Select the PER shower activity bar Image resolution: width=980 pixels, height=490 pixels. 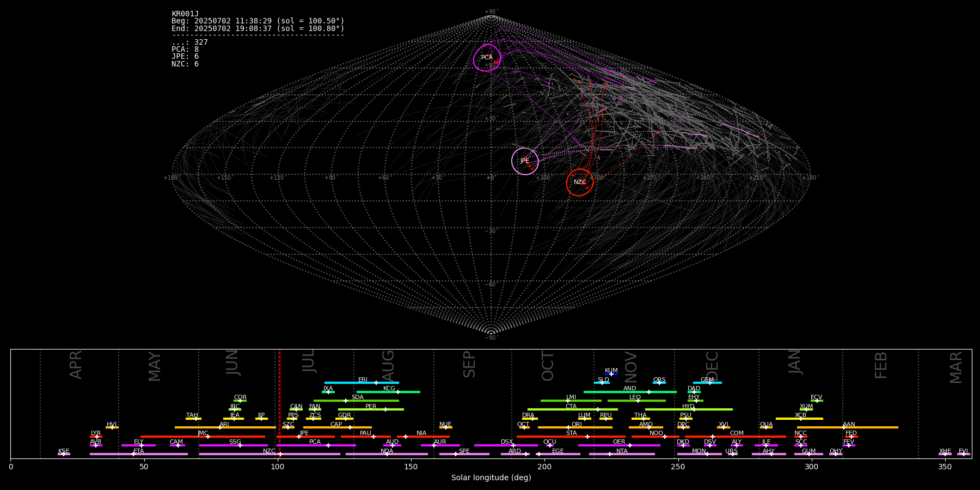(371, 409)
